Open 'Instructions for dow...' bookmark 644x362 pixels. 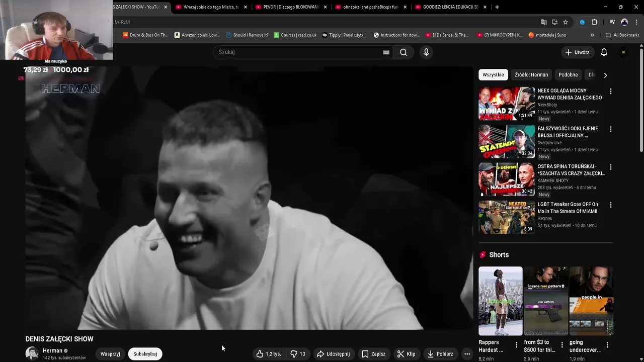[396, 35]
